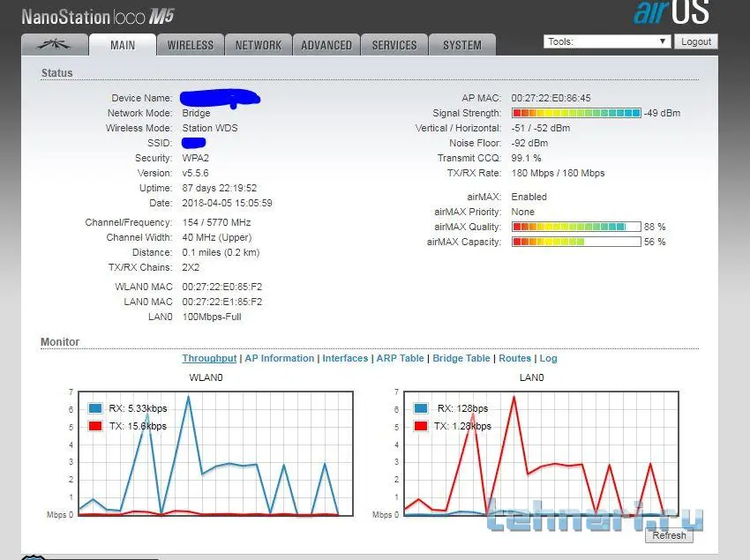View the Bridge Table link
Image resolution: width=750 pixels, height=560 pixels.
coord(461,358)
